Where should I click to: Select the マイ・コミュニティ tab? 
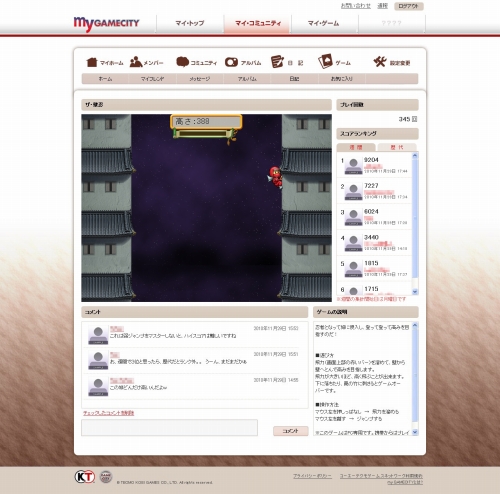(x=258, y=23)
